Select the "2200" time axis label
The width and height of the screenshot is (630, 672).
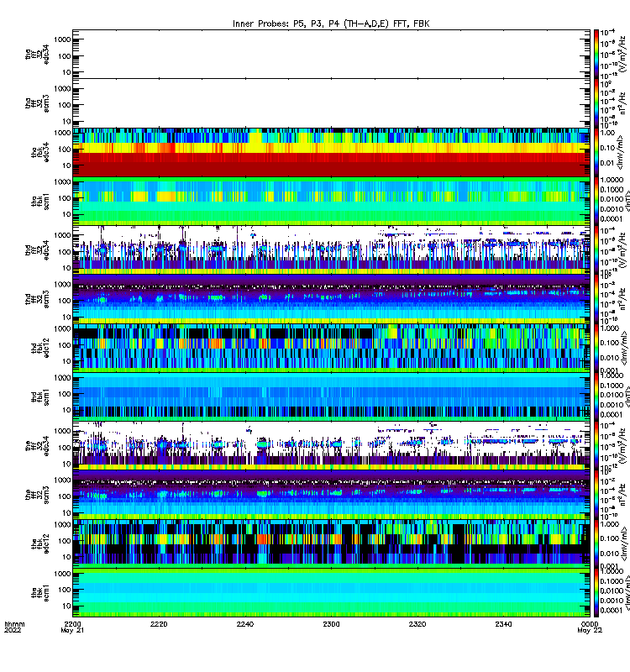[x=72, y=624]
